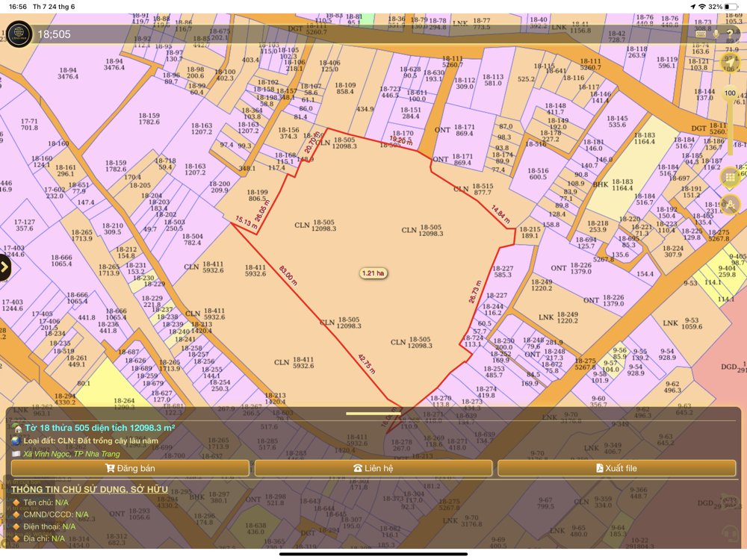Tap the flag icon beside Xã Vĩnh Ngọc

(16, 454)
